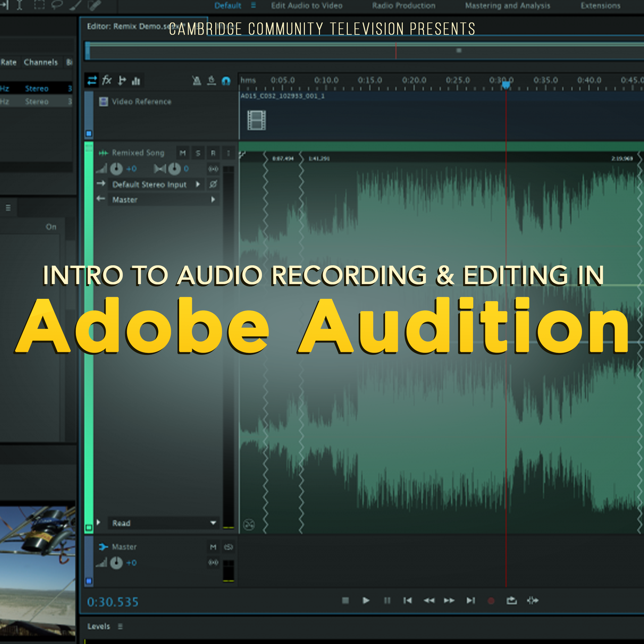The width and height of the screenshot is (644, 644).
Task: Select the Marquee Selection tool
Action: coord(39,5)
